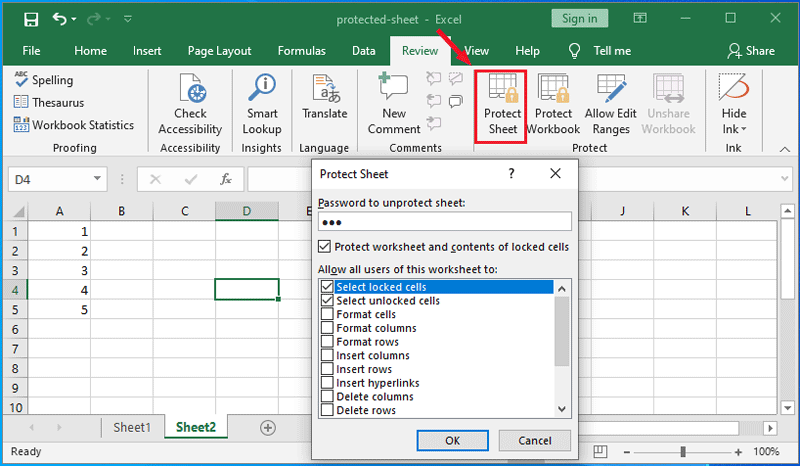Switch to Sheet1 tab

coord(132,427)
